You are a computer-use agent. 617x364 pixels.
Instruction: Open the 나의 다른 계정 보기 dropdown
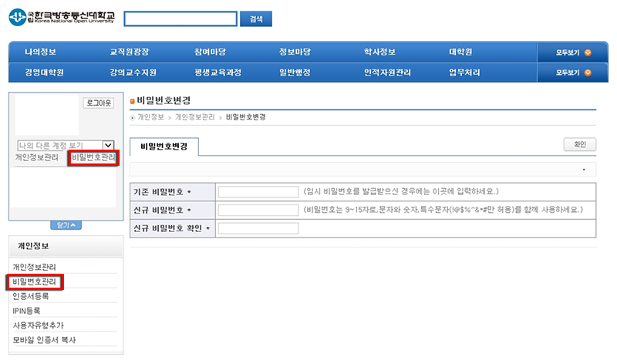click(66, 145)
